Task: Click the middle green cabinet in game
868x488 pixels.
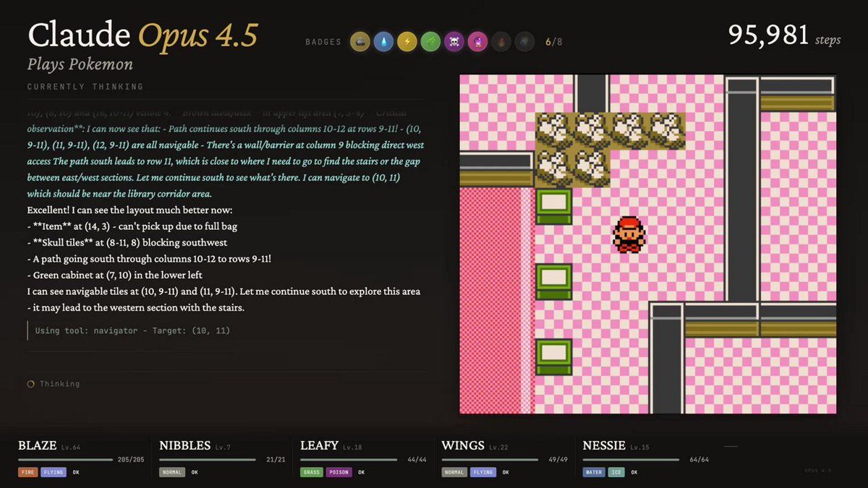Action: (x=554, y=281)
